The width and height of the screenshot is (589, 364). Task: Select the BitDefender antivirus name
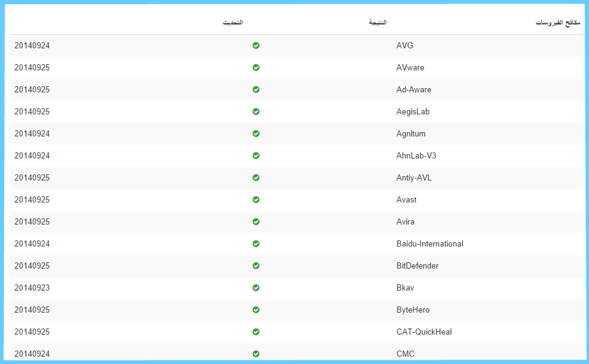point(418,266)
